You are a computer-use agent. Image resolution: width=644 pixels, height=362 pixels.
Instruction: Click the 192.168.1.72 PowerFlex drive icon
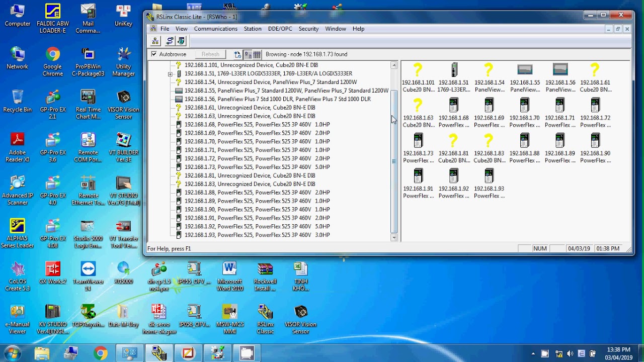[x=595, y=105]
